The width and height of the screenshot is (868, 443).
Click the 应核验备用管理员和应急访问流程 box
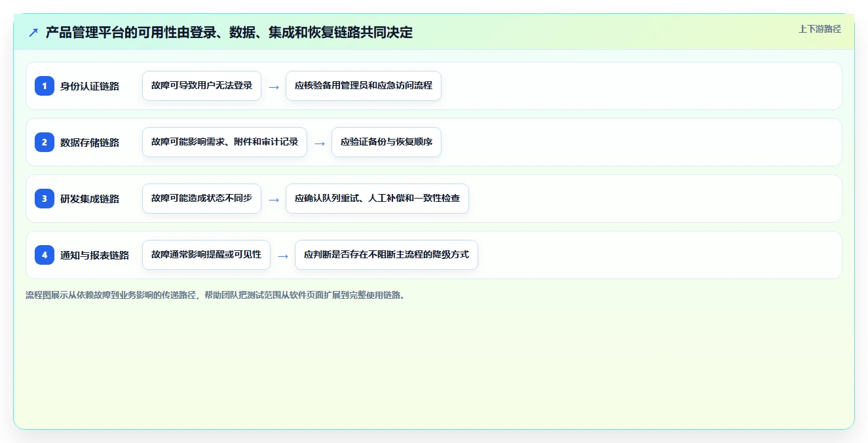[364, 86]
